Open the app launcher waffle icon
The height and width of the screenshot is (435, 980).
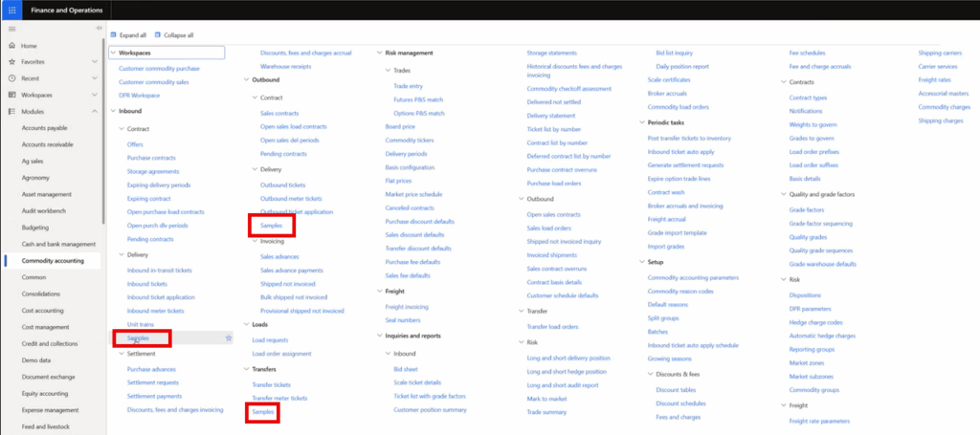(11, 10)
